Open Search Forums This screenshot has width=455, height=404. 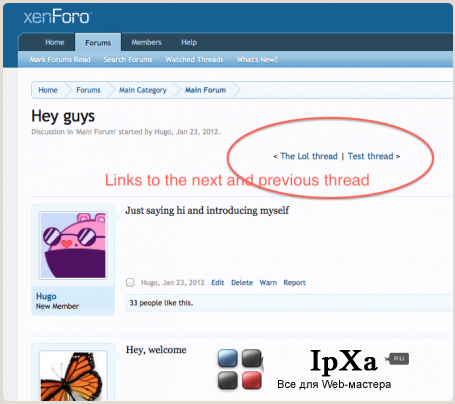coord(128,60)
